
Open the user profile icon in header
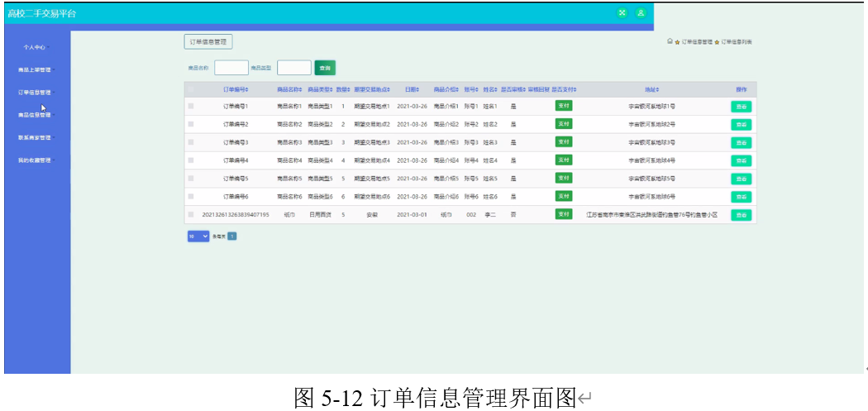[641, 12]
